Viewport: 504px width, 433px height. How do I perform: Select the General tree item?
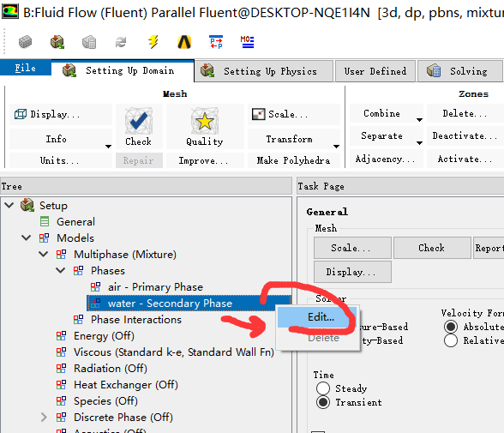(x=75, y=221)
